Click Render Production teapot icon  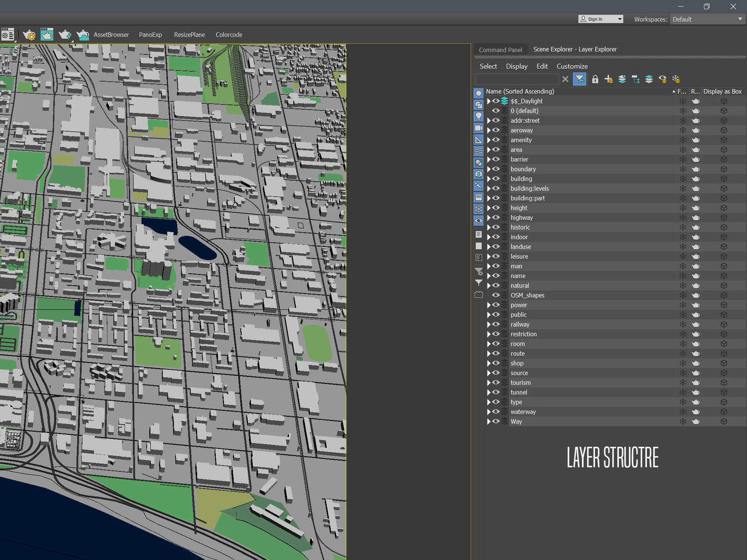coord(65,35)
